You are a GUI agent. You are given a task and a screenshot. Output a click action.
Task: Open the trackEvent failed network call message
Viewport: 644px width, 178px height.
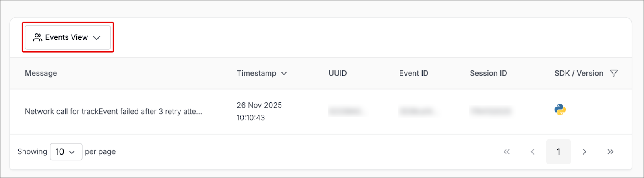click(x=114, y=111)
